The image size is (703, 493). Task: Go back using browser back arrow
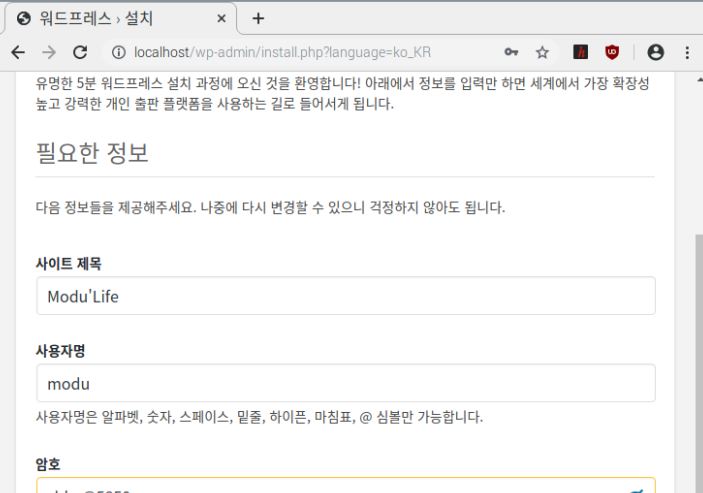[18, 52]
